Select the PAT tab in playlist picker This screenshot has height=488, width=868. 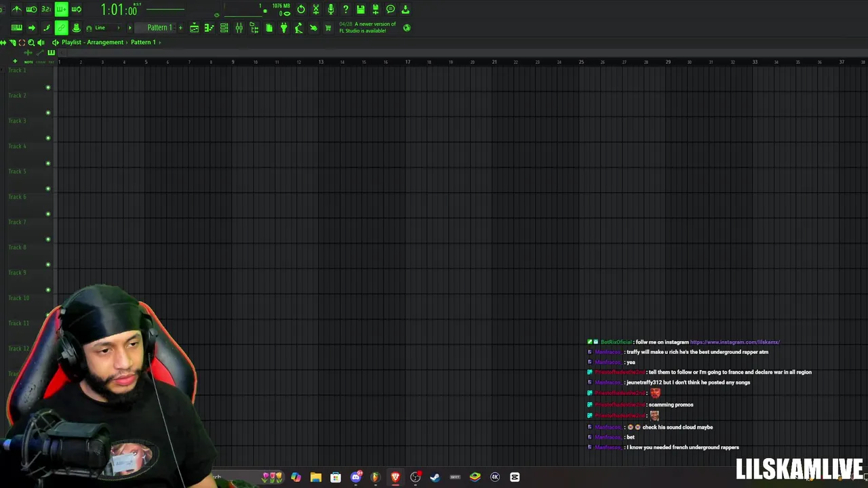51,62
